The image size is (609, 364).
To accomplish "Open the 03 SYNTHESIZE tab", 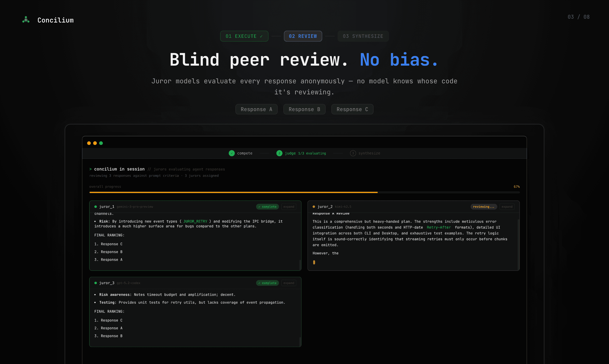I will click(x=363, y=36).
